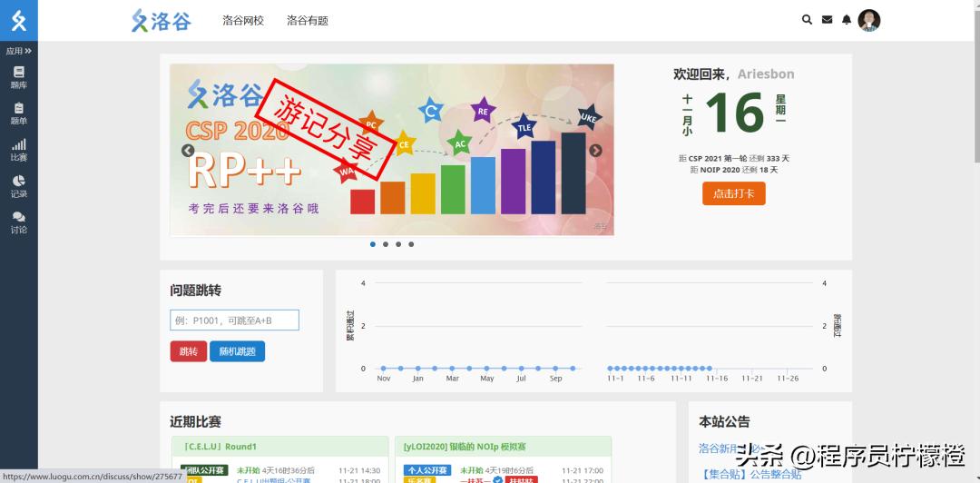The height and width of the screenshot is (483, 980).
Task: Click the 未开始 4天16时36分后 status
Action: click(x=276, y=470)
